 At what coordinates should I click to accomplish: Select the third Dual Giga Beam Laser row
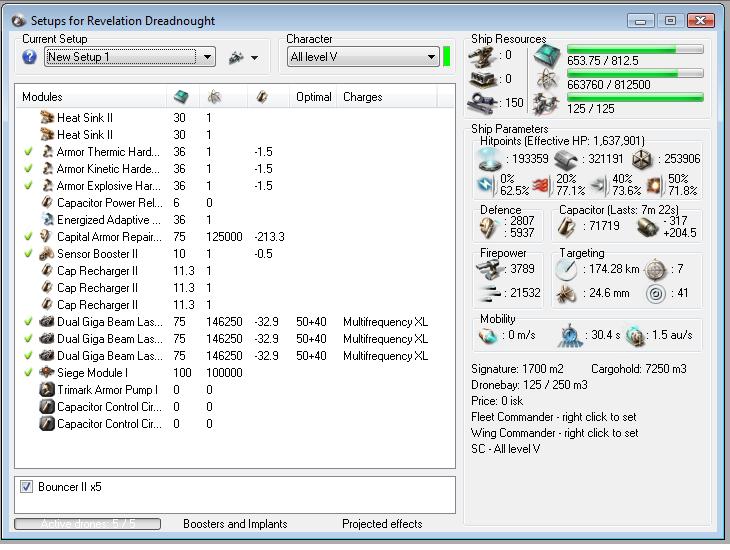point(236,356)
